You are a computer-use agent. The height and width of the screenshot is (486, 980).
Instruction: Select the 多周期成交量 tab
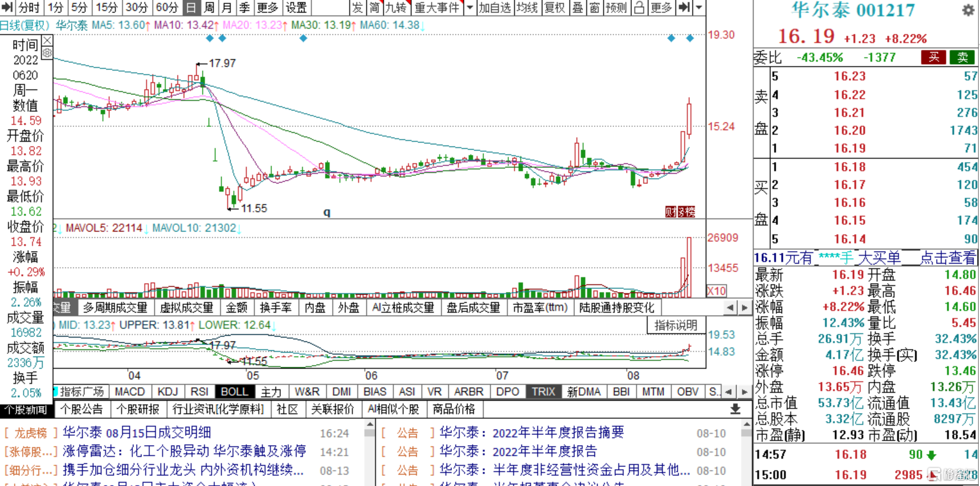click(115, 307)
